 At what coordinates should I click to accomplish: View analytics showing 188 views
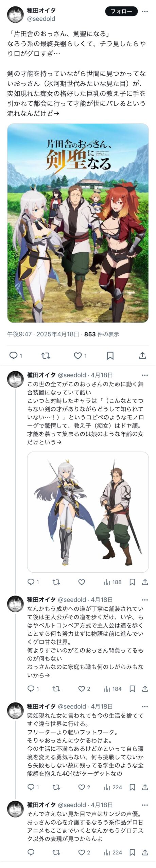[x=113, y=582]
